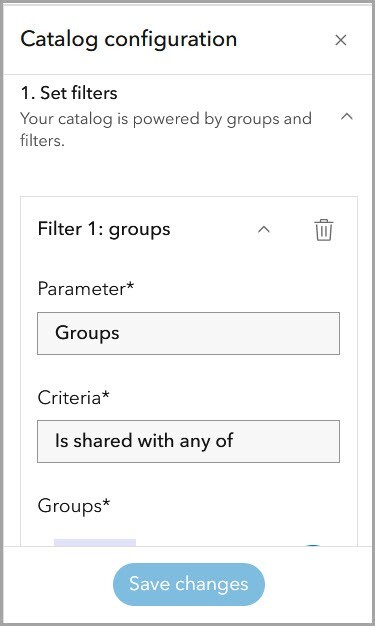The image size is (375, 626).
Task: Open the Parameter dropdown showing Groups
Action: click(x=188, y=333)
